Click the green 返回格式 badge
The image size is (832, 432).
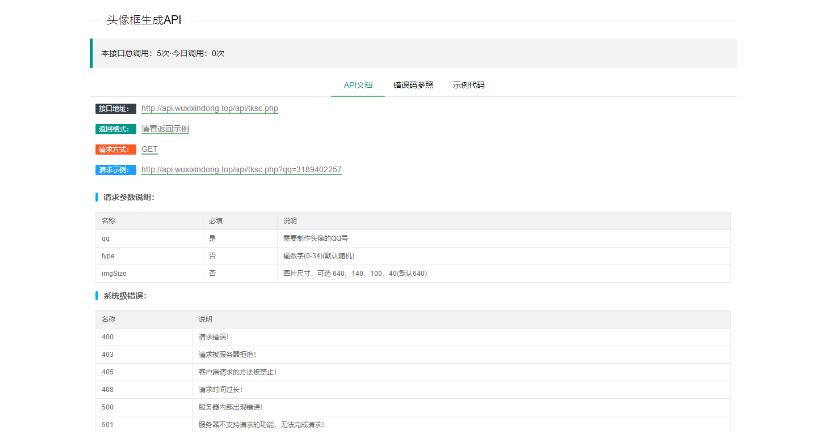pyautogui.click(x=114, y=129)
